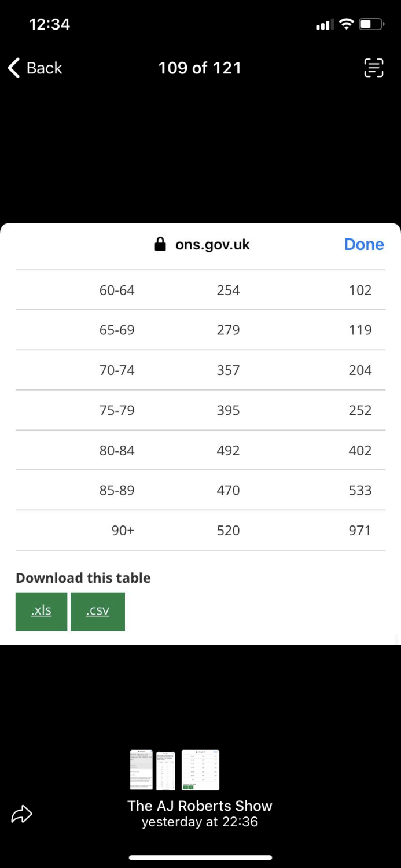The image size is (401, 868).
Task: Download the table as .csv
Action: point(98,611)
